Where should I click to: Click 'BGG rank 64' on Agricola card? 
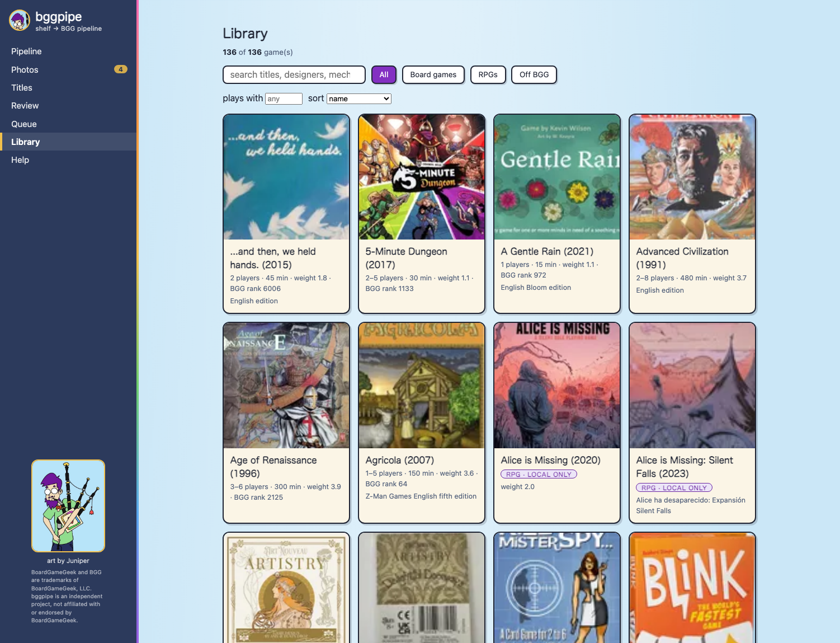point(386,484)
